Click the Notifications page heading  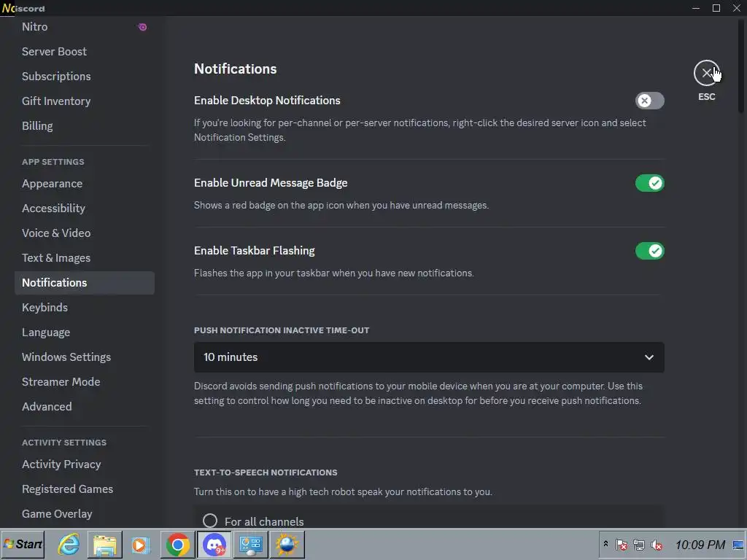236,69
